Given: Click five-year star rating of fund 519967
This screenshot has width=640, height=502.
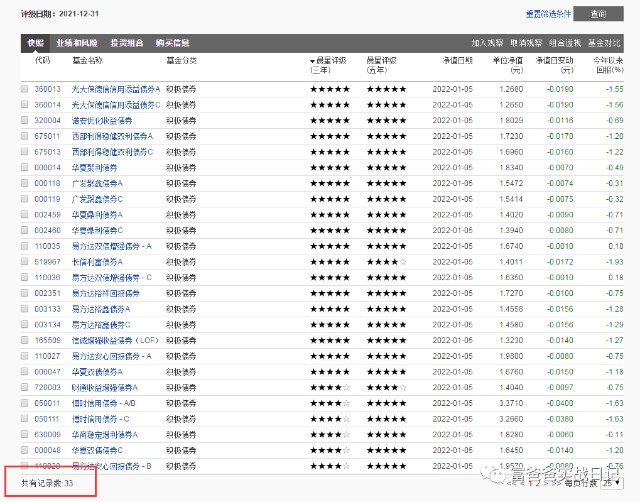Looking at the screenshot, I should pyautogui.click(x=385, y=261).
